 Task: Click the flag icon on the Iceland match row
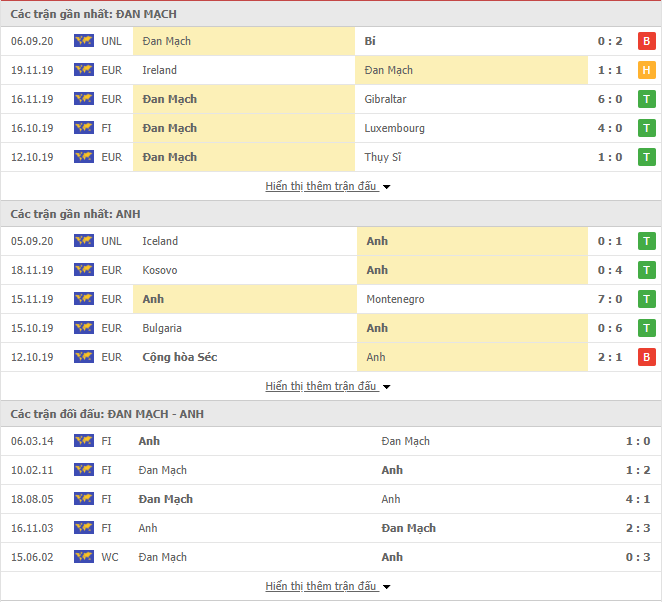tap(83, 241)
